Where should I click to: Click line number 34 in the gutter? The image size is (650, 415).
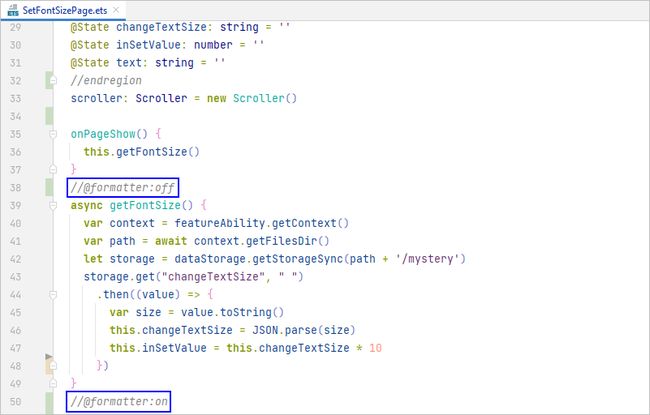pos(15,116)
